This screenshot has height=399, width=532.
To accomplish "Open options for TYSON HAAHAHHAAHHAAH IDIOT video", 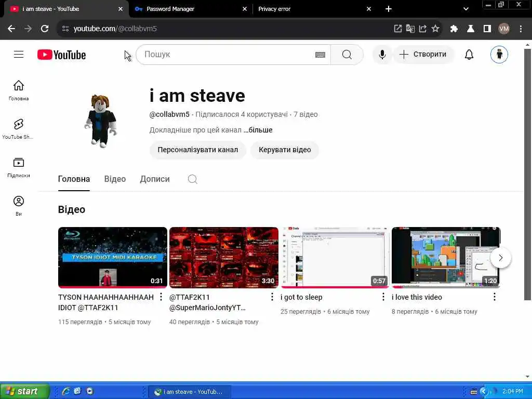I will (161, 297).
